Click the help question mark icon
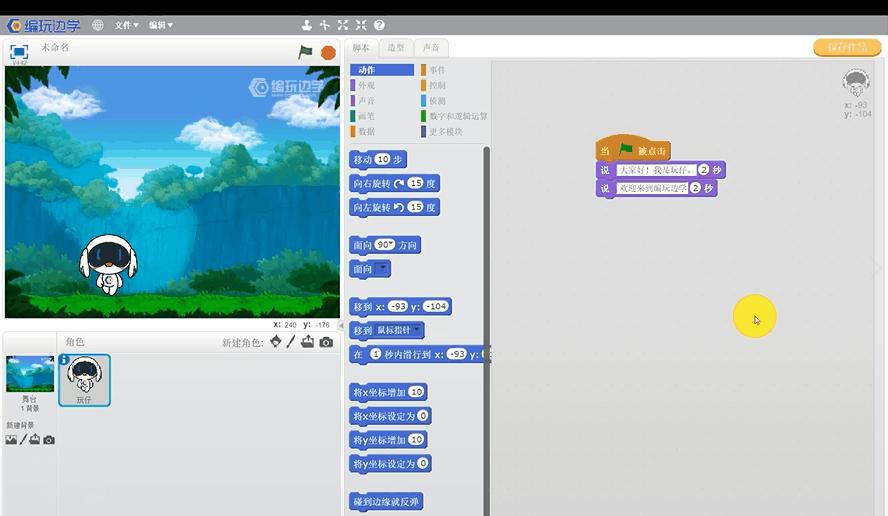Viewport: 888px width, 516px height. click(379, 25)
